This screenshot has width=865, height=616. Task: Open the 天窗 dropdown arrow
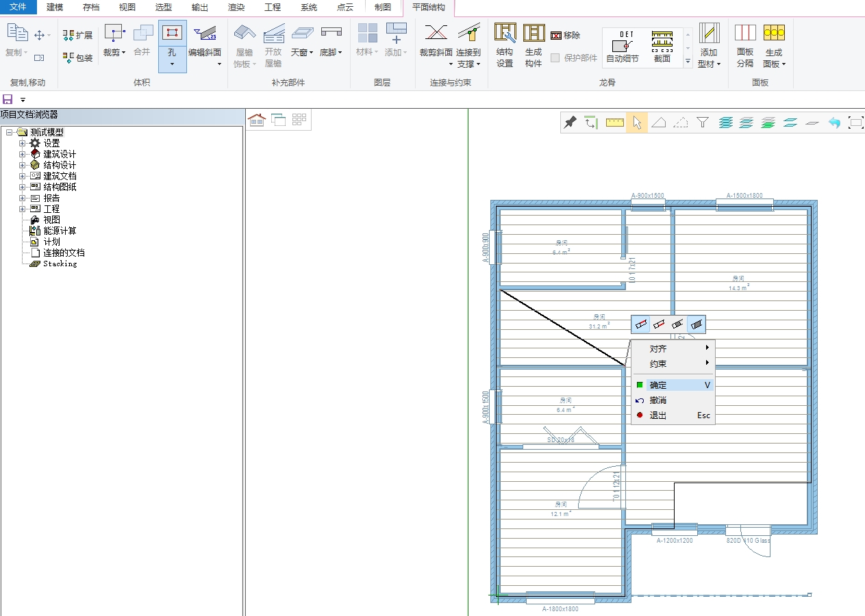point(312,53)
